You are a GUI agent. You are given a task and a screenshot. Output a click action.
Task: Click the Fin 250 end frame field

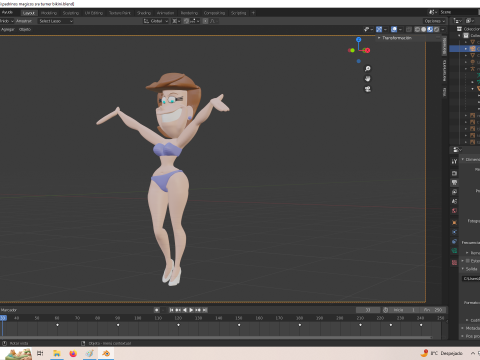[x=433, y=310]
